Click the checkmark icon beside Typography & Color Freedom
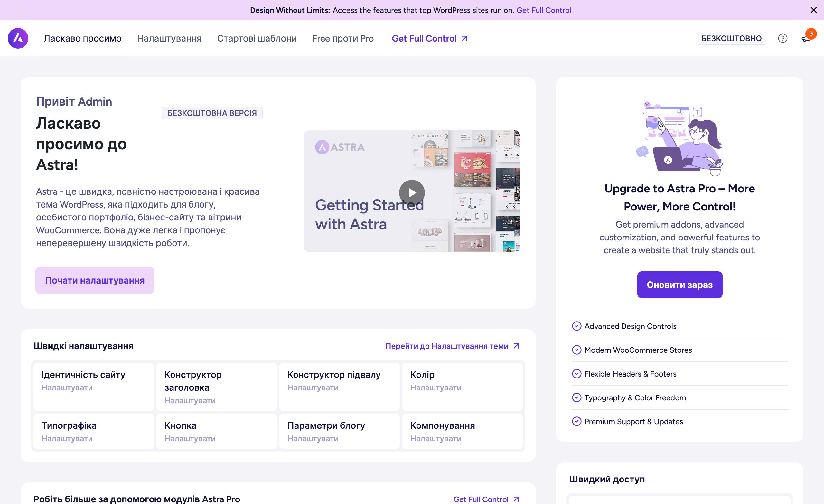Viewport: 824px width, 504px height. (576, 397)
